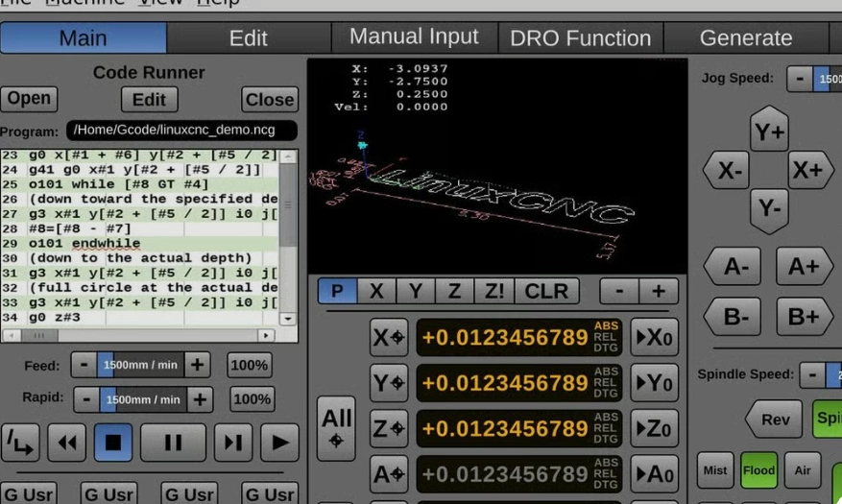Click the code list horizontal scrollbar thumb
Image resolution: width=842 pixels, height=504 pixels.
[39, 335]
